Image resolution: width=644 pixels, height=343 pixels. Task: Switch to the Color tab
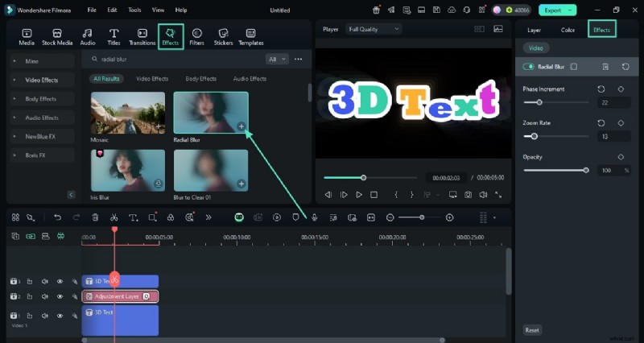pyautogui.click(x=568, y=30)
